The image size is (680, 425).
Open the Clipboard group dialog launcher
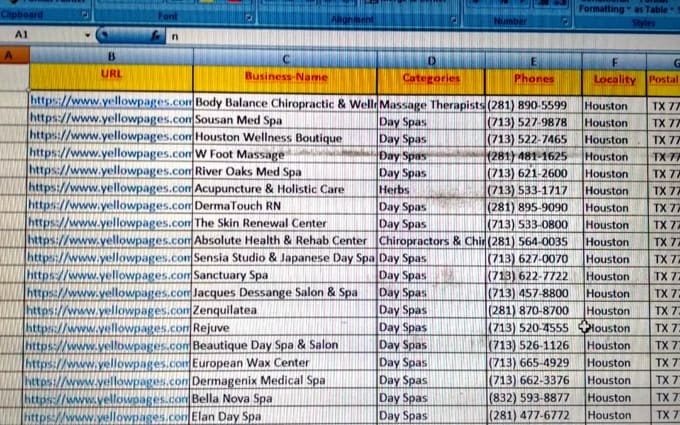coord(85,15)
